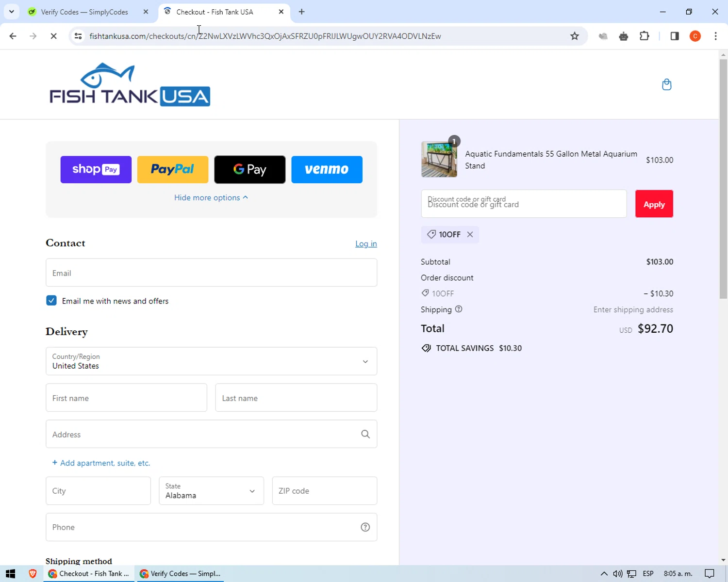Screen dimensions: 728x582
Task: Click the Last name field
Action: tap(296, 398)
